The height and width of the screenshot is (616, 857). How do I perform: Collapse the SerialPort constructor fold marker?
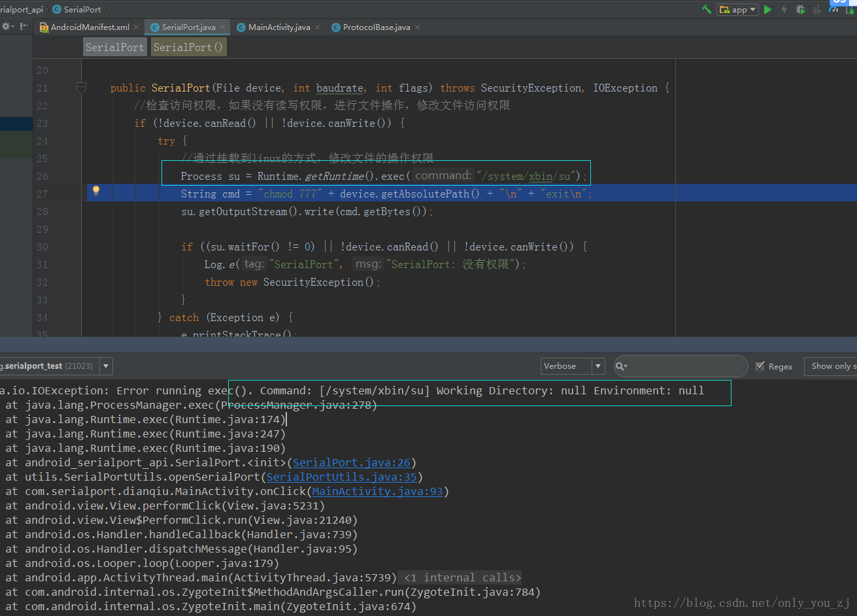coord(81,88)
